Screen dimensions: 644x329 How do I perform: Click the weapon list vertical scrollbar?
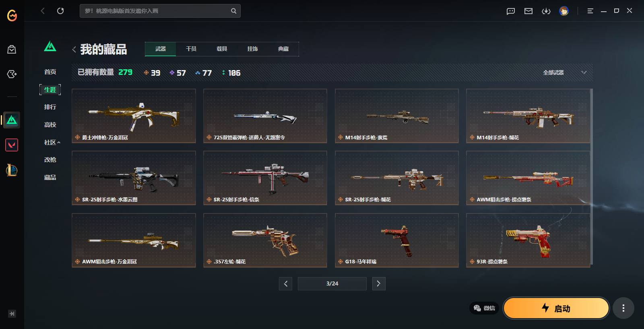pos(591,177)
